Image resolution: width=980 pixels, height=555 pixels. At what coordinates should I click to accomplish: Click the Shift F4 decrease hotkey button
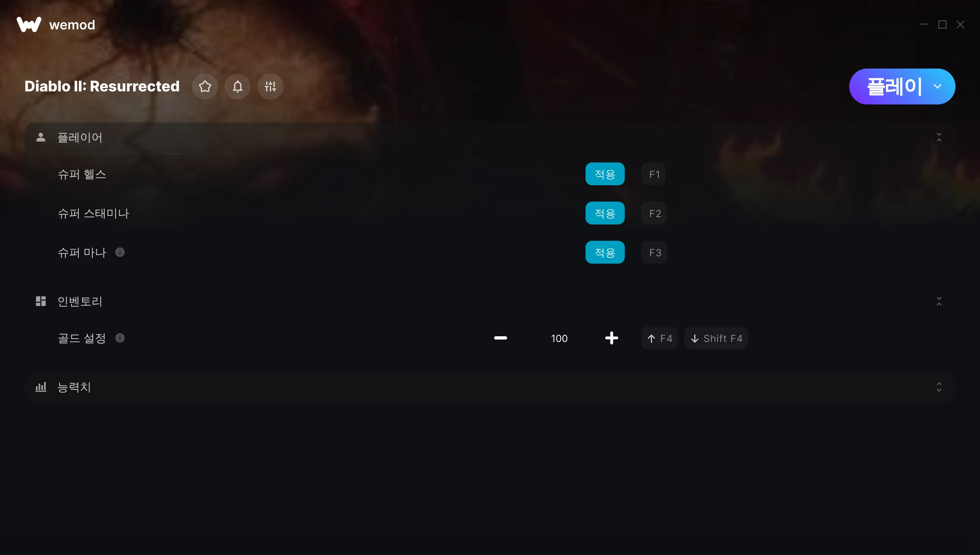click(x=716, y=338)
